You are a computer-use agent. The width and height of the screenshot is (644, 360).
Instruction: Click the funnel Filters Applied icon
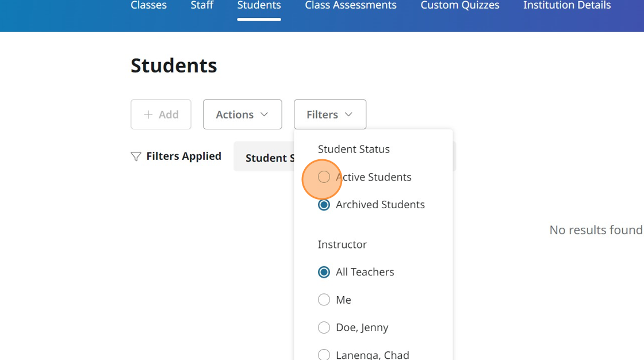(x=136, y=156)
